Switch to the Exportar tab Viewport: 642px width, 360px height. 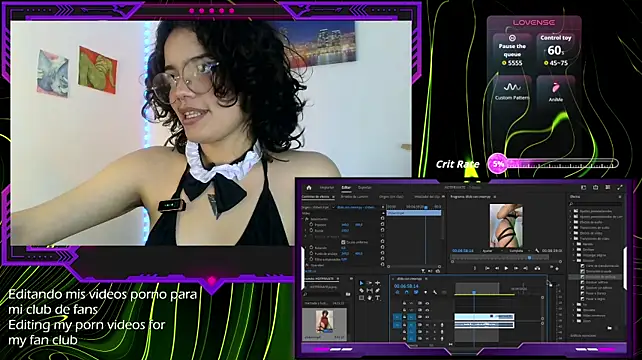coord(365,188)
